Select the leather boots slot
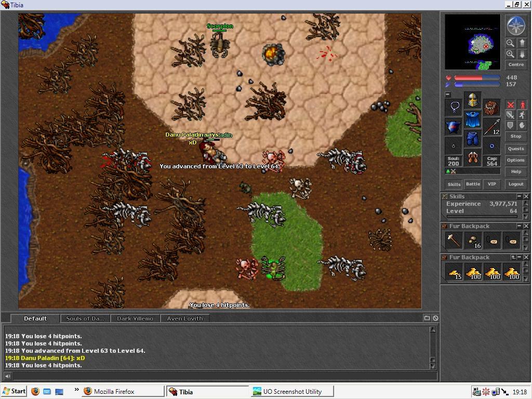Screen dimensions: 532x399 tap(472, 158)
